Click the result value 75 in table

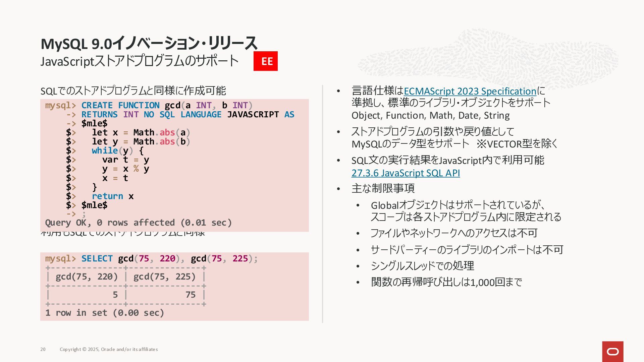(190, 295)
